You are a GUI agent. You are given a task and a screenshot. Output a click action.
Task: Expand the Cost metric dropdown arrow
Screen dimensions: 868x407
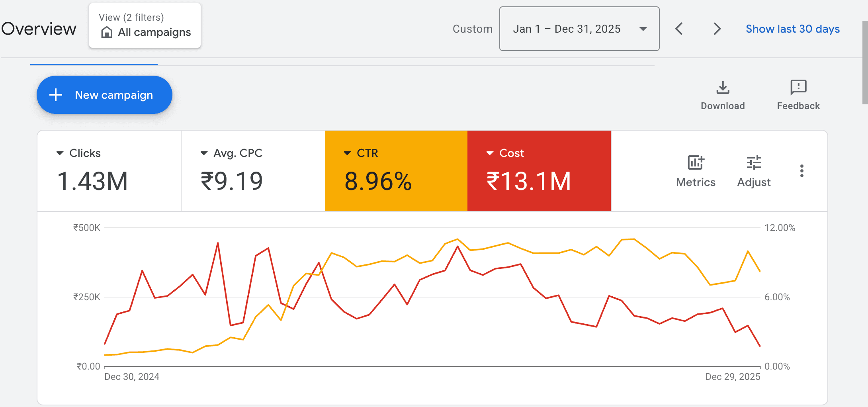(x=490, y=153)
